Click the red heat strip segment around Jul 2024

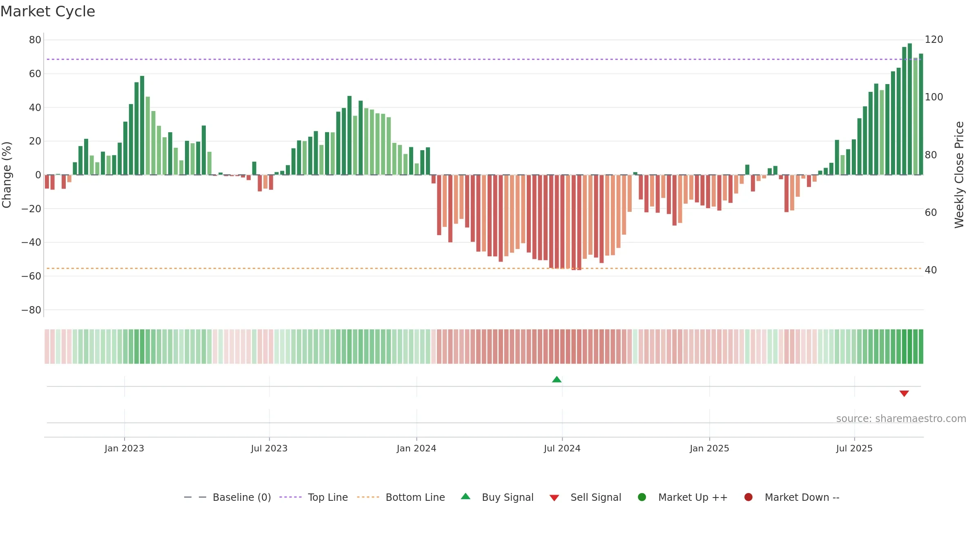point(562,347)
